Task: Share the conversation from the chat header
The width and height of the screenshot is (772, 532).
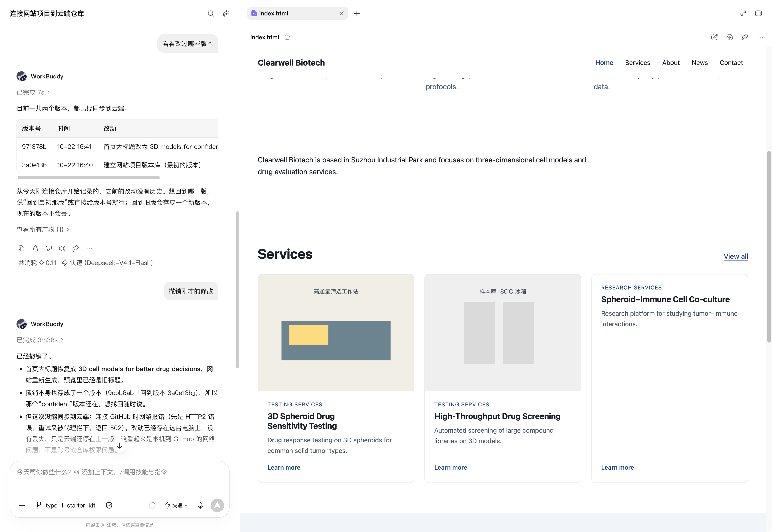Action: click(x=226, y=13)
